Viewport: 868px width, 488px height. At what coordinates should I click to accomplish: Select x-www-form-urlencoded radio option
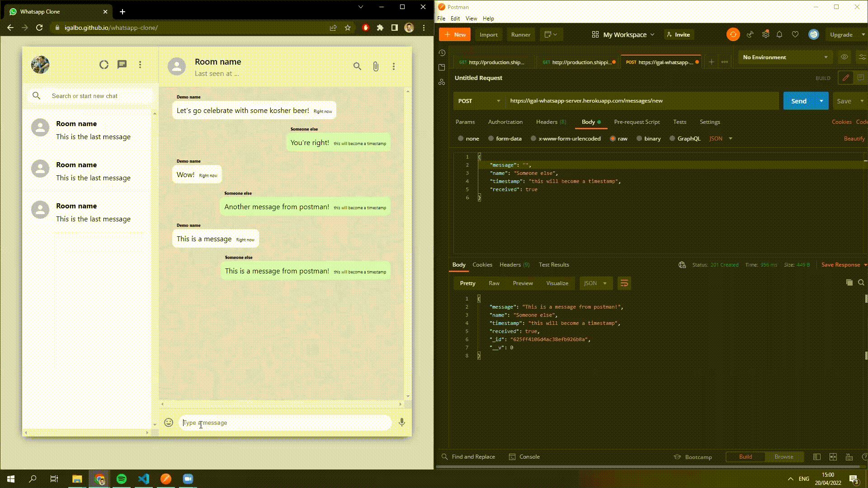533,139
